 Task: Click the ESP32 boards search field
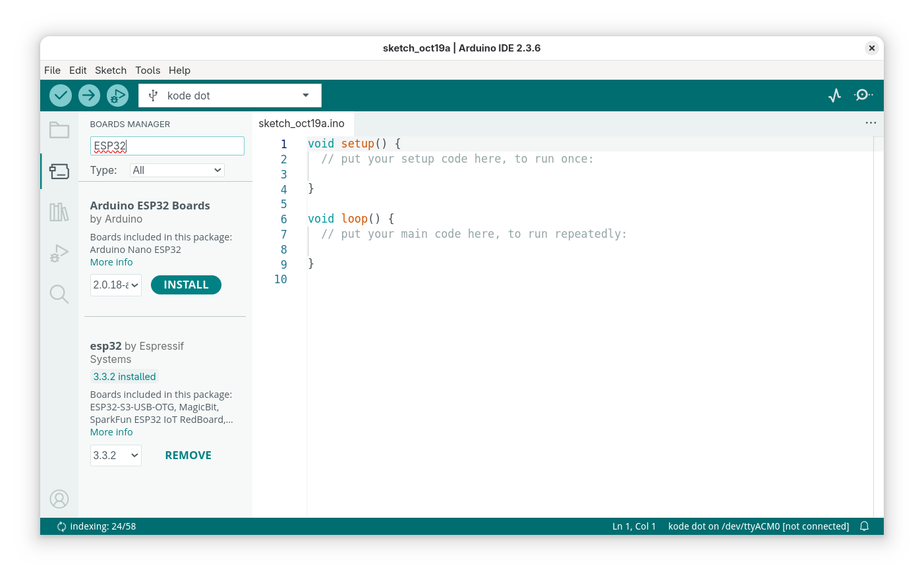pos(167,146)
